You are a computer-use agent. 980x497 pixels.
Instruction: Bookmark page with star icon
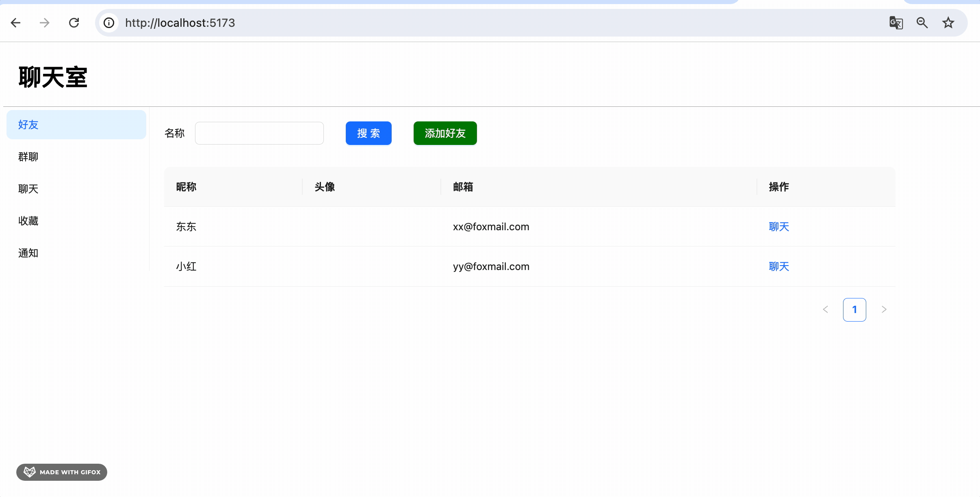point(948,23)
